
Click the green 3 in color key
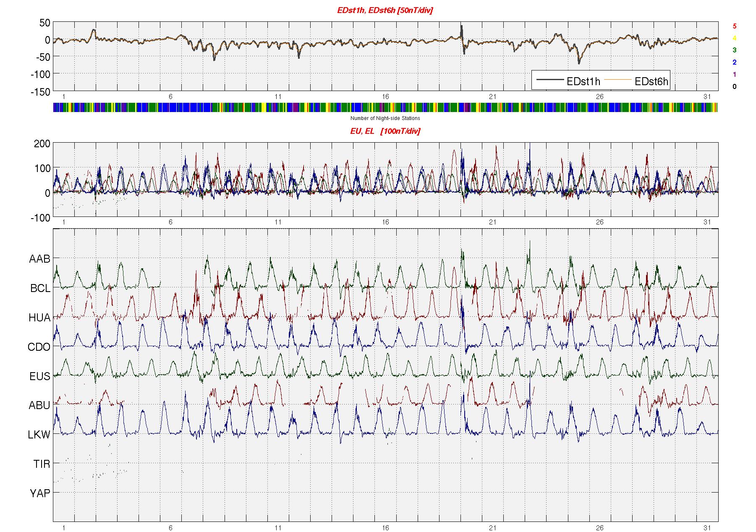coord(734,50)
